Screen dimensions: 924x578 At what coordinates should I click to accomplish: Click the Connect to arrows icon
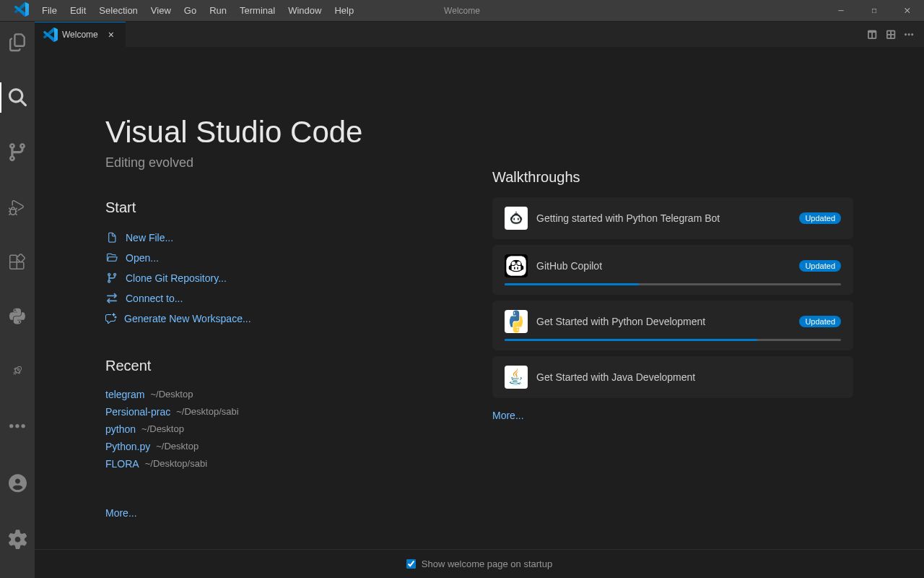(112, 298)
